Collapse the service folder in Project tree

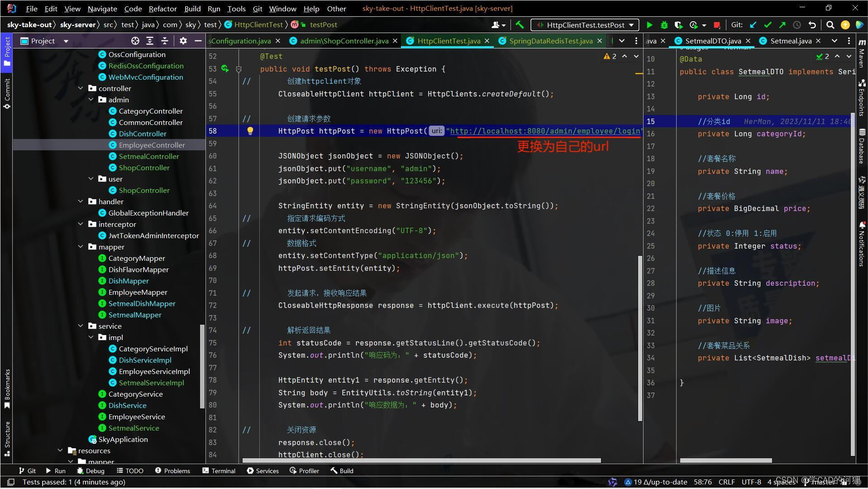tap(81, 326)
